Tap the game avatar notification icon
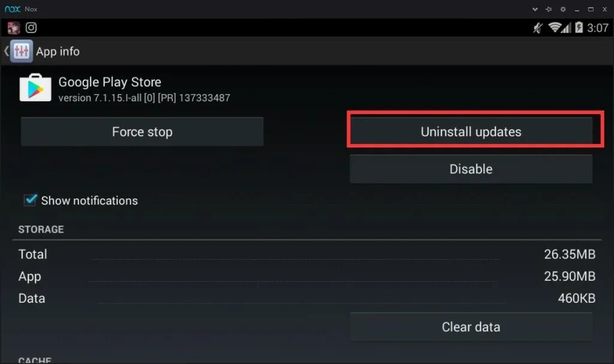 click(13, 28)
